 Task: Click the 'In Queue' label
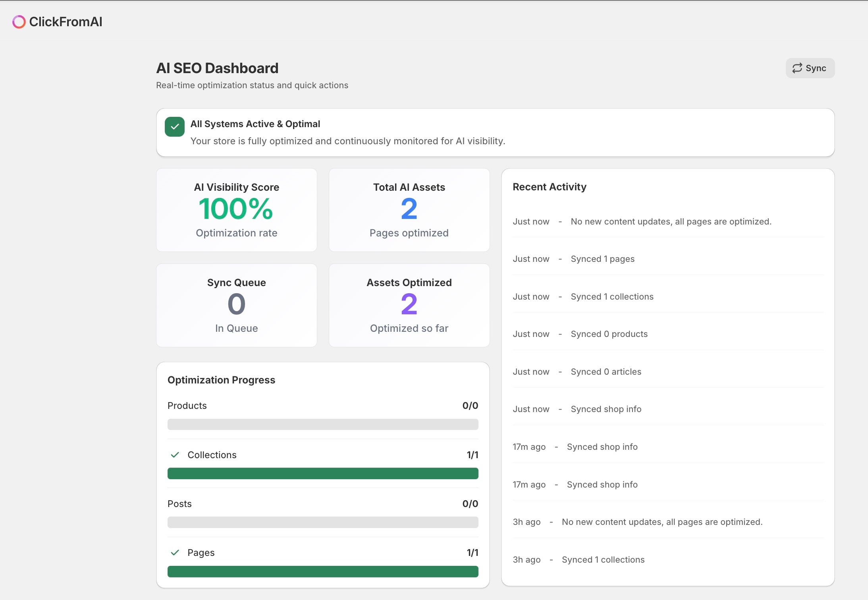[x=237, y=328]
